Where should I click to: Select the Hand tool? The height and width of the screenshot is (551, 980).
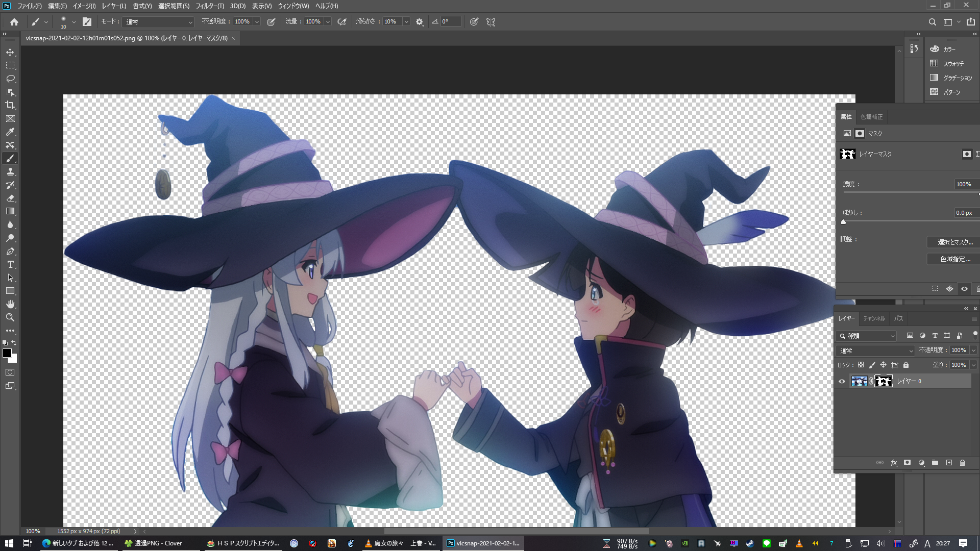pos(10,304)
